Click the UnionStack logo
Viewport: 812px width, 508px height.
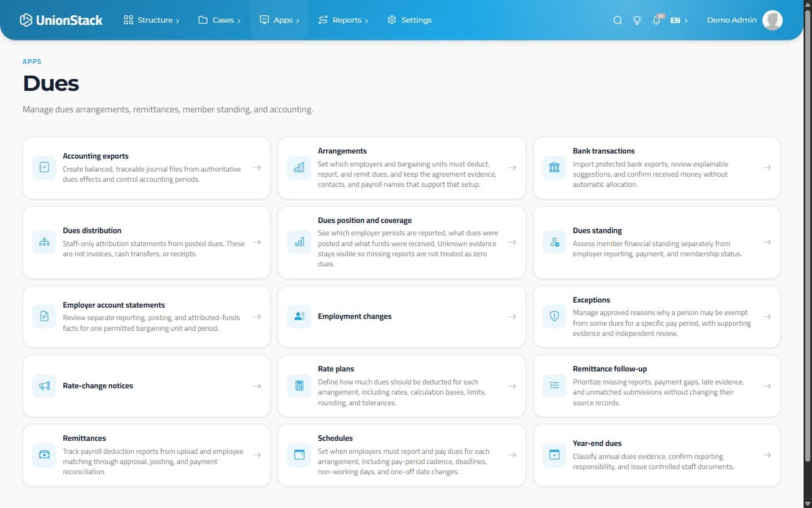pyautogui.click(x=61, y=20)
